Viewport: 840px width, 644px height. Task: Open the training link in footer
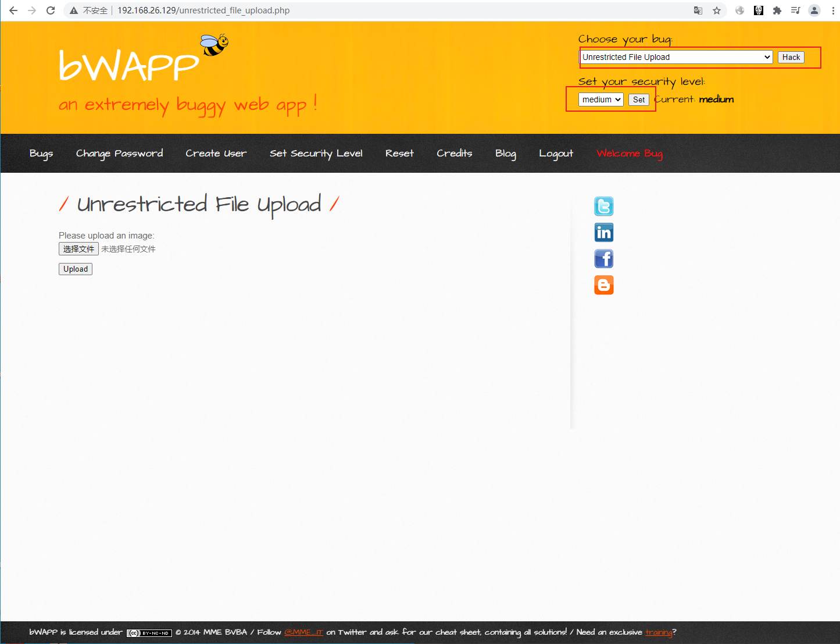click(x=659, y=632)
